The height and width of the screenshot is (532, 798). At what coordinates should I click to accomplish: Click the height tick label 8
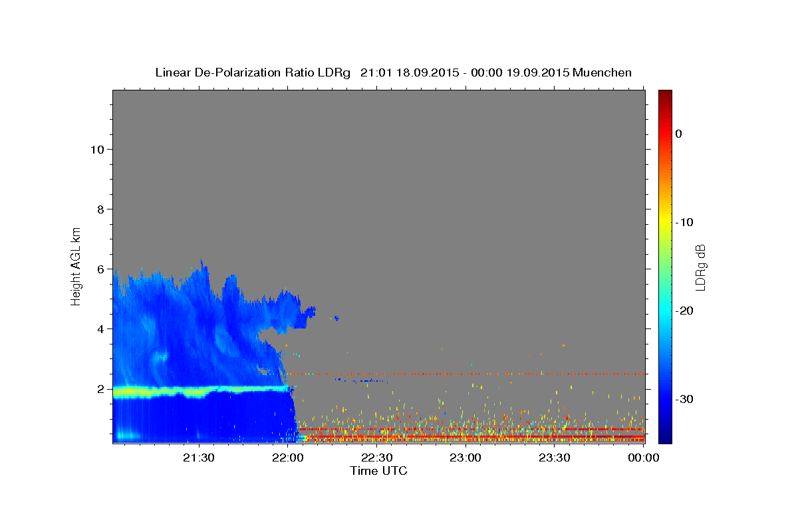point(100,209)
